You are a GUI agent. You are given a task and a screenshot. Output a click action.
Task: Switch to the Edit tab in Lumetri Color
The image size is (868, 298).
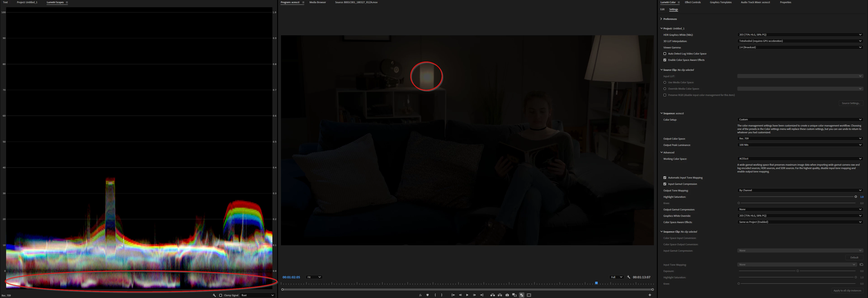pyautogui.click(x=663, y=10)
